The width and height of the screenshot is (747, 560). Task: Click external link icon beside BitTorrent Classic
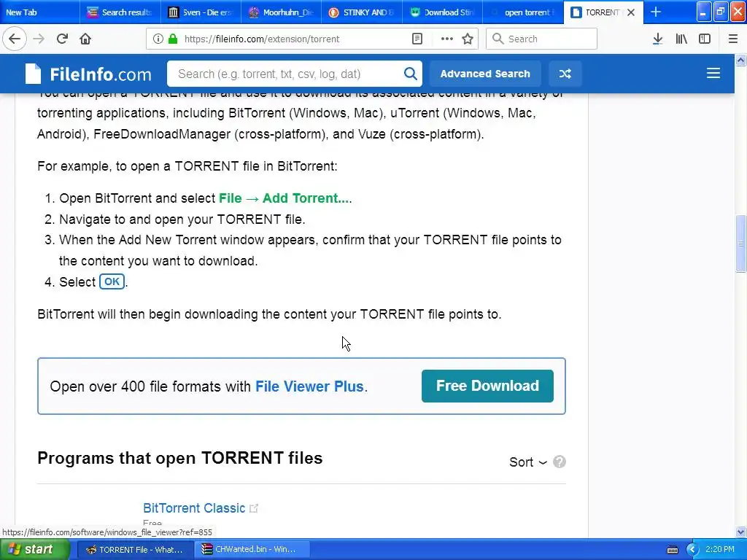254,508
